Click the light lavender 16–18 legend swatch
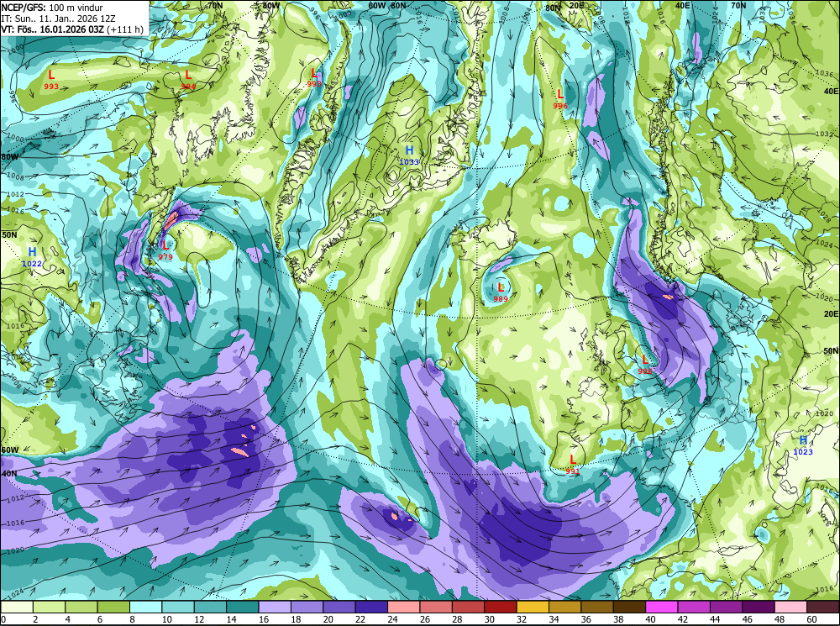The image size is (840, 626). click(x=275, y=607)
